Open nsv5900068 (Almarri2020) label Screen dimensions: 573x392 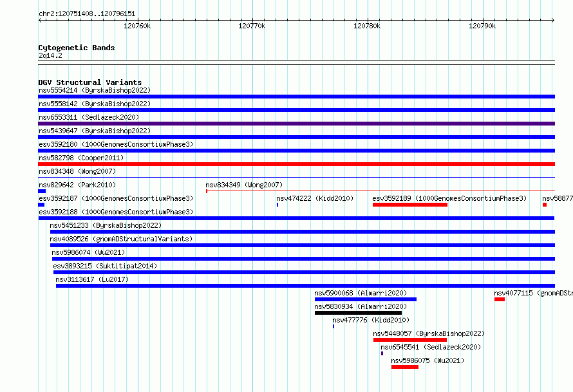[361, 293]
